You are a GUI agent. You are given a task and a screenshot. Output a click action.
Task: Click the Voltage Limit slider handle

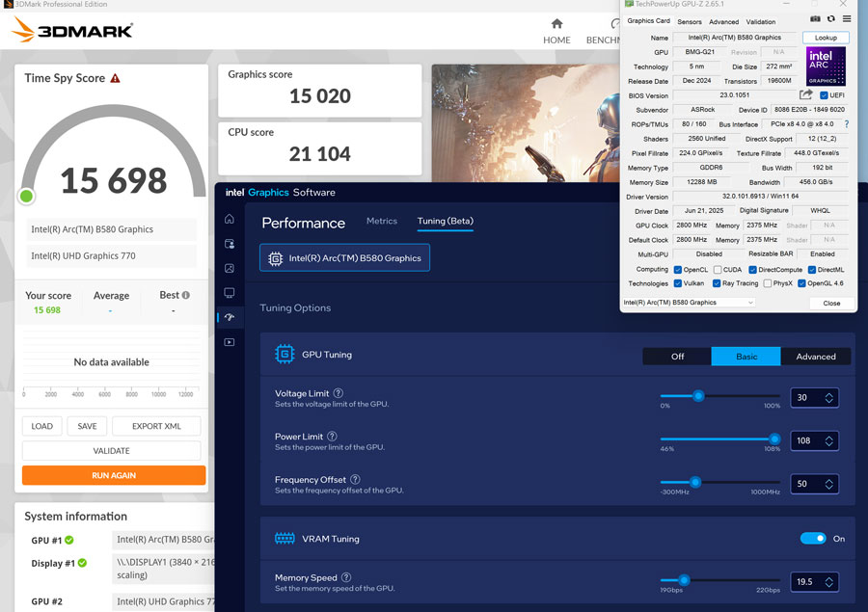698,396
